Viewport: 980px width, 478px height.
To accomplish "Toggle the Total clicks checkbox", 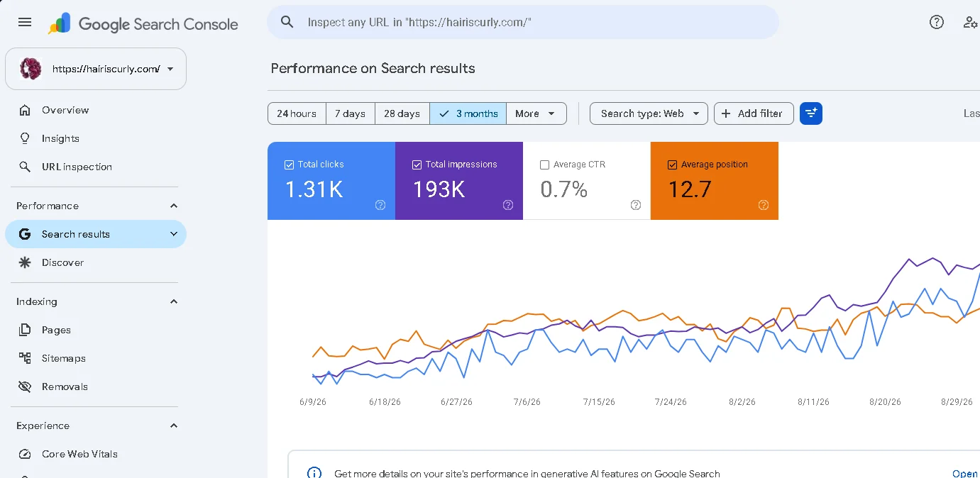I will pyautogui.click(x=289, y=165).
